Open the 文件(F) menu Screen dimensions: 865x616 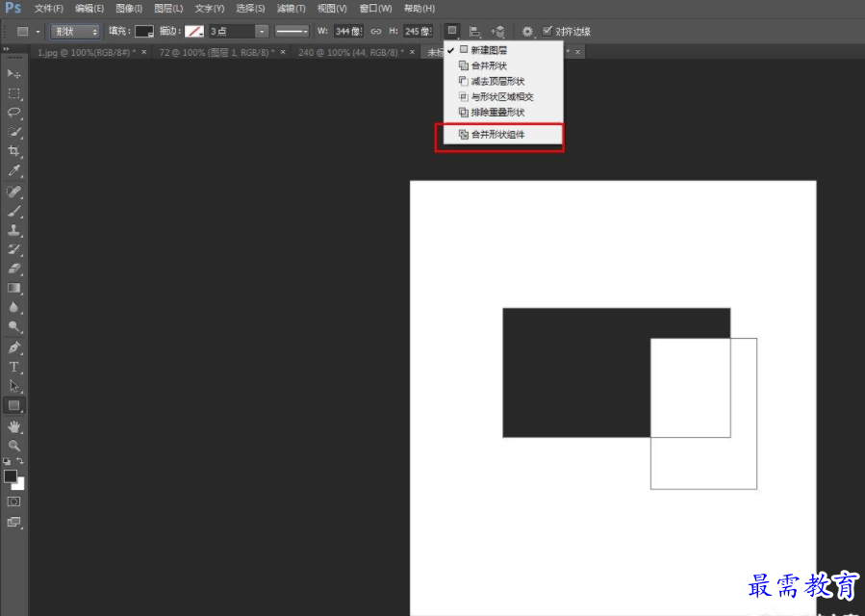[48, 9]
